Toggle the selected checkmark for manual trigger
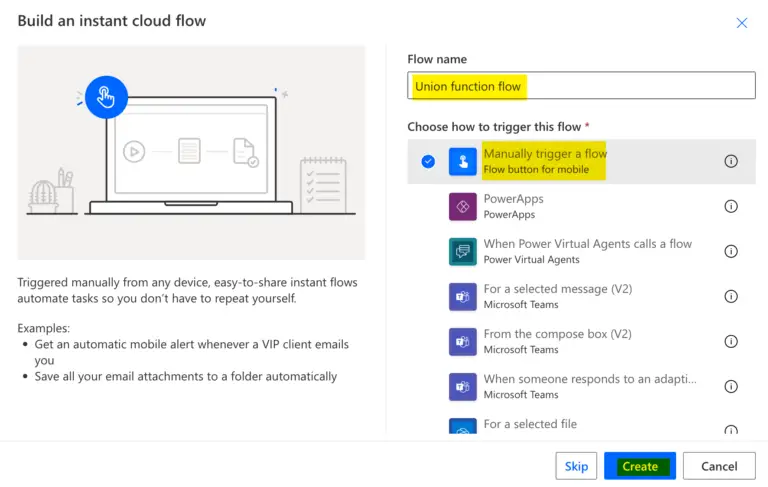Viewport: 768px width, 487px height. click(428, 161)
